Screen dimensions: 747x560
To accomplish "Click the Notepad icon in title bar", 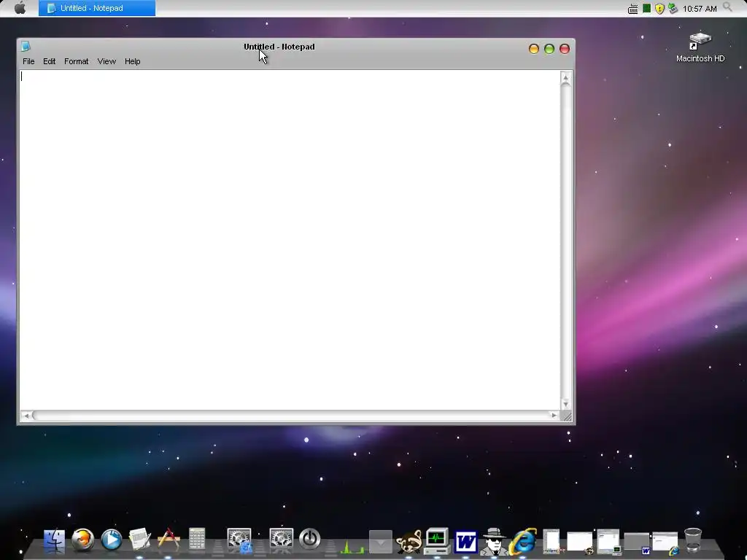I will [26, 46].
